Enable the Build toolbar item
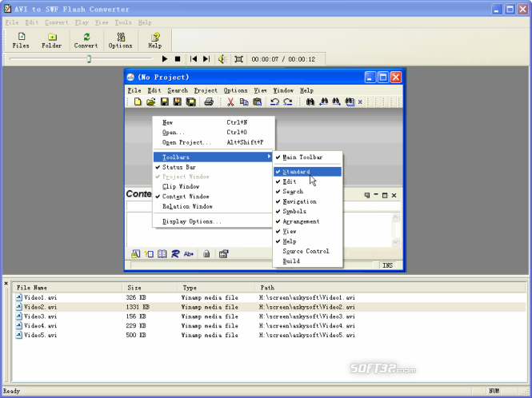Screen dimensions: 532x398 coord(307,261)
